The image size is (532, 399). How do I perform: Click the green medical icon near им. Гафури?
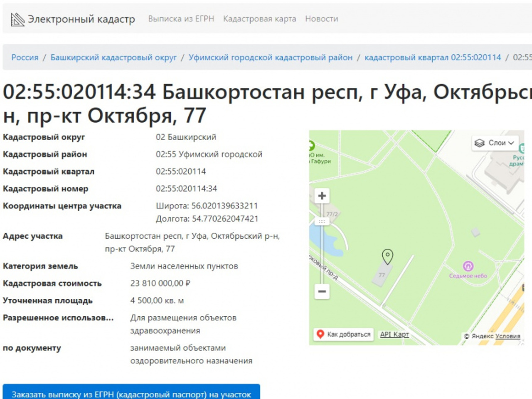[x=311, y=146]
